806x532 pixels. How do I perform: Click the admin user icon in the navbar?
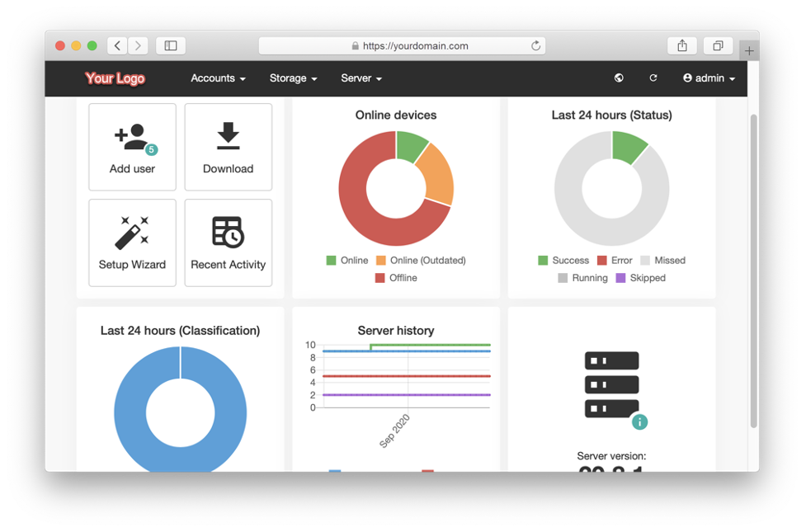coord(688,78)
